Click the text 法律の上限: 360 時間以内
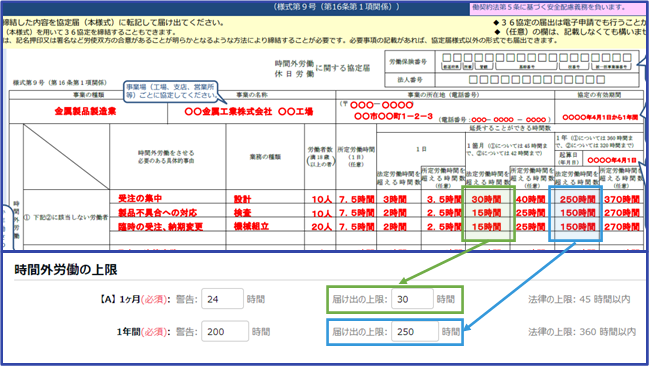Screen dimensions: 649x366 click(582, 331)
